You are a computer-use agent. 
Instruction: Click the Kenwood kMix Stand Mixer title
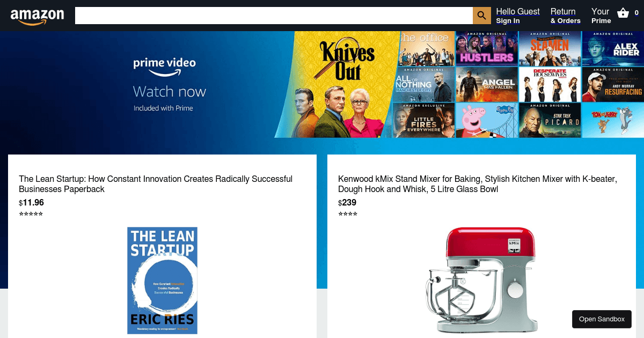coord(478,184)
